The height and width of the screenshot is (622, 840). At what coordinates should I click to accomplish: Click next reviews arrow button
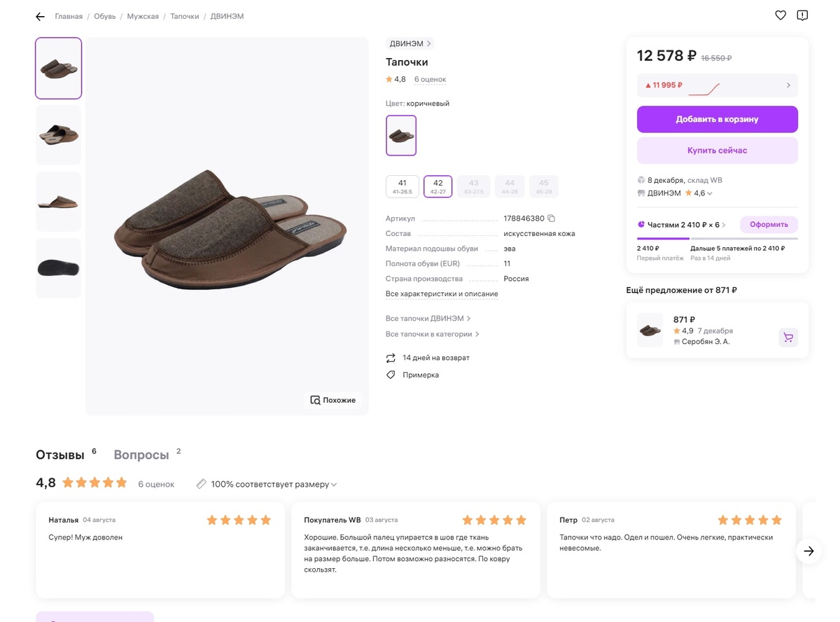(808, 551)
